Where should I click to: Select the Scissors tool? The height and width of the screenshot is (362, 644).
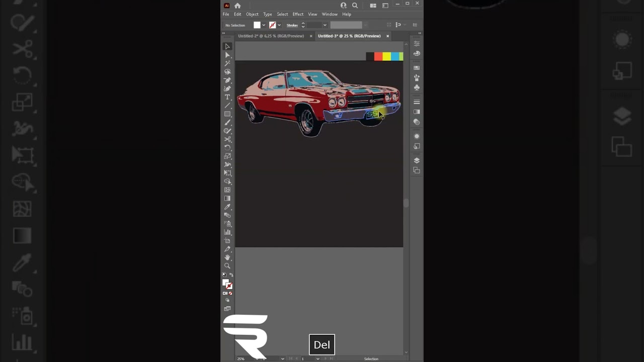(x=227, y=139)
